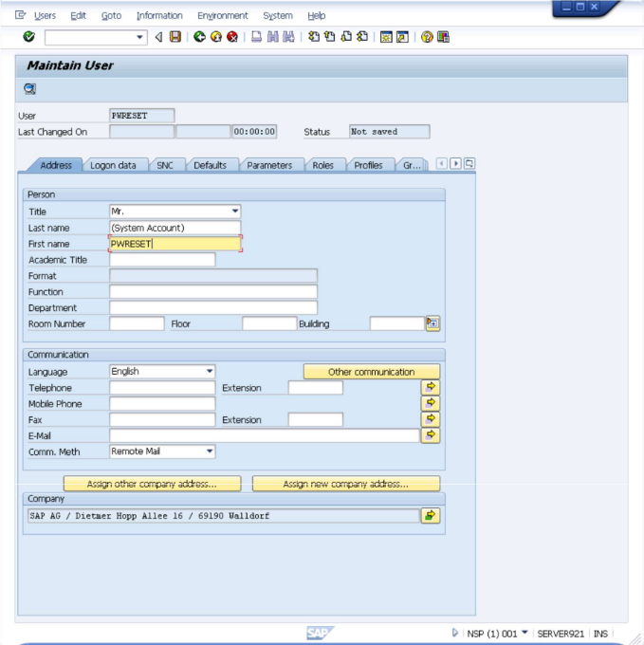Screen dimensions: 644x645
Task: Open the Language dropdown set to English
Action: coord(210,372)
